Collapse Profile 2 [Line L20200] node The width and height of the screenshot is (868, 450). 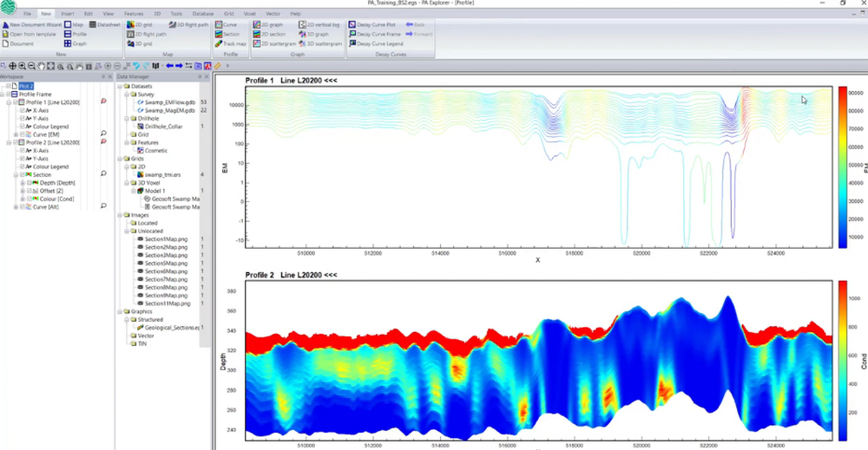(9, 142)
